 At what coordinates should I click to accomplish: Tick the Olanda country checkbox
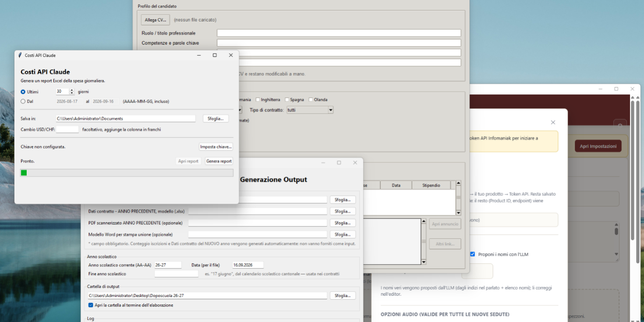(311, 99)
